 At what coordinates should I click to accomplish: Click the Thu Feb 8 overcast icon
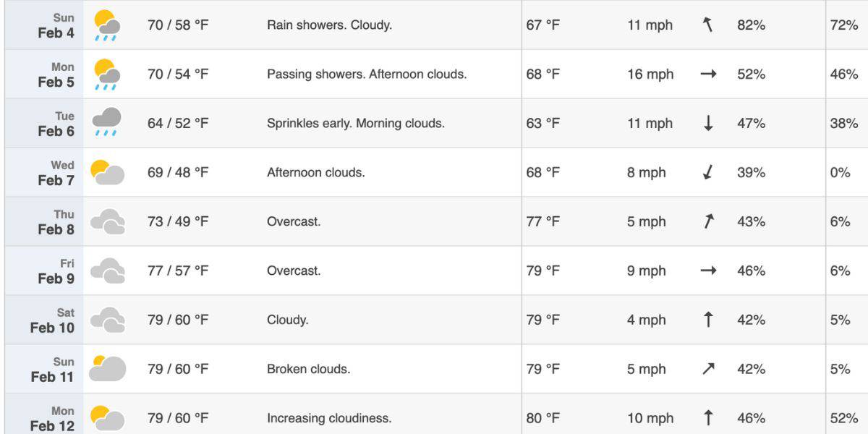(107, 221)
